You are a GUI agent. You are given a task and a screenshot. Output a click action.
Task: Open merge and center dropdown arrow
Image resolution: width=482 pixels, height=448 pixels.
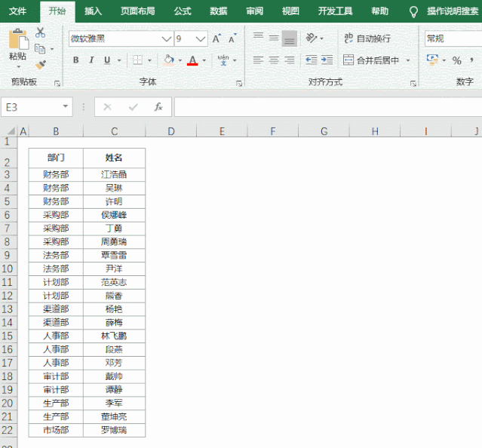coord(408,60)
